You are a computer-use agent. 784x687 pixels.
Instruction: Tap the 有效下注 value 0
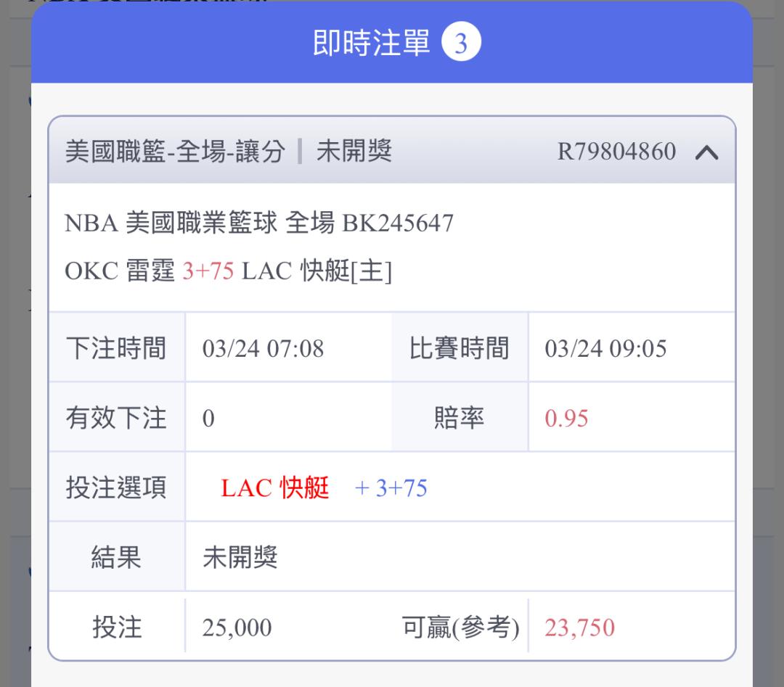point(208,418)
